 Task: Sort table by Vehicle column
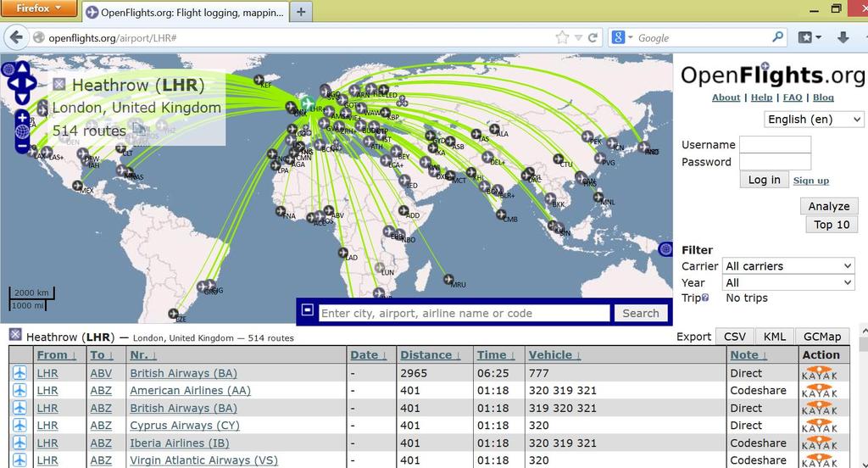click(554, 355)
